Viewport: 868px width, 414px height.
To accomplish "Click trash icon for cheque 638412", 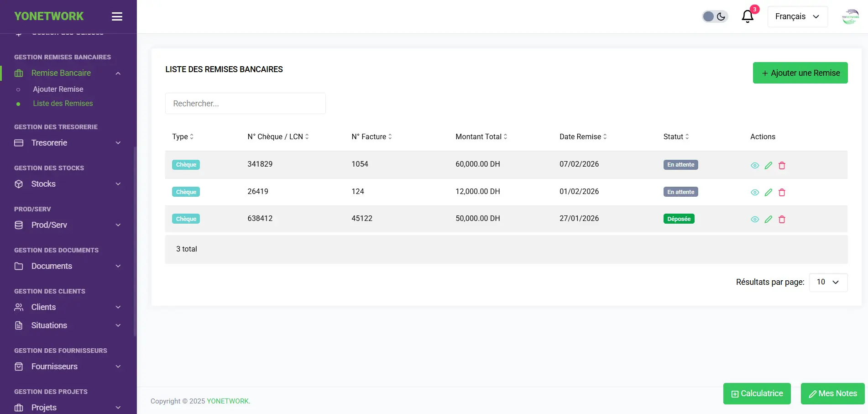I will point(782,220).
